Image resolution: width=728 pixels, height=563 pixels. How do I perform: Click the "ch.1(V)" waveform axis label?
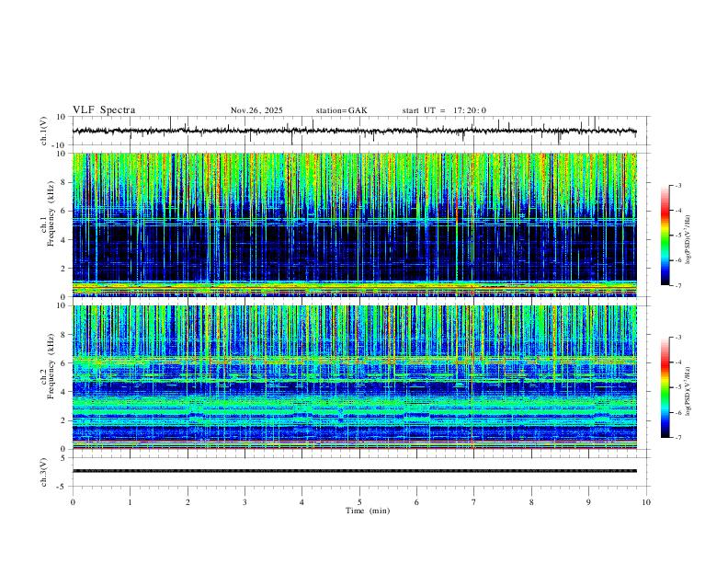tap(44, 131)
